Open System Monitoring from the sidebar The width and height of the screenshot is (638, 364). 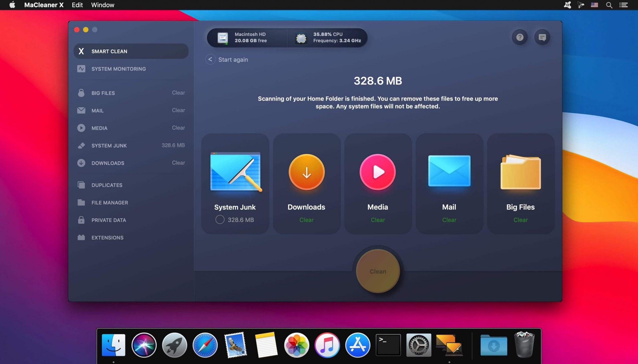[x=118, y=69]
